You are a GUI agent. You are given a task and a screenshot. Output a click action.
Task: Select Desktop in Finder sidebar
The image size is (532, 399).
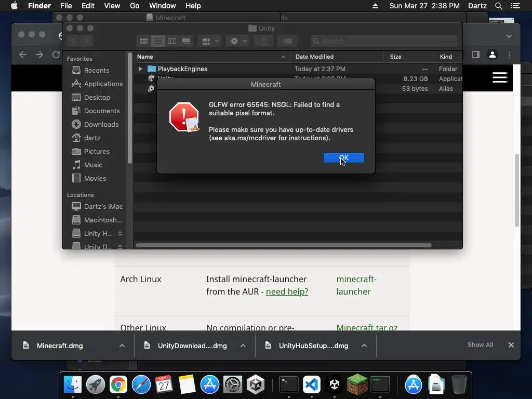click(91, 97)
